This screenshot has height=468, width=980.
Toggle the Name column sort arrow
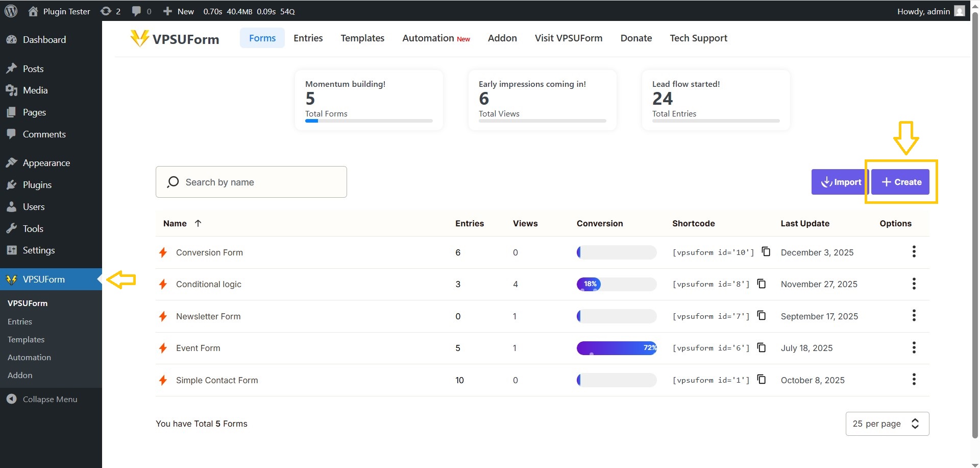point(198,223)
